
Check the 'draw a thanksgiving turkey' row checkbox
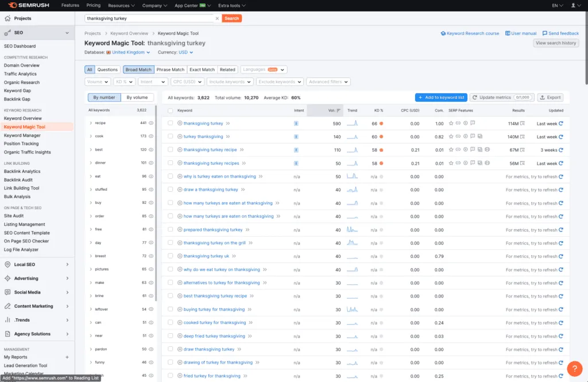171,188
